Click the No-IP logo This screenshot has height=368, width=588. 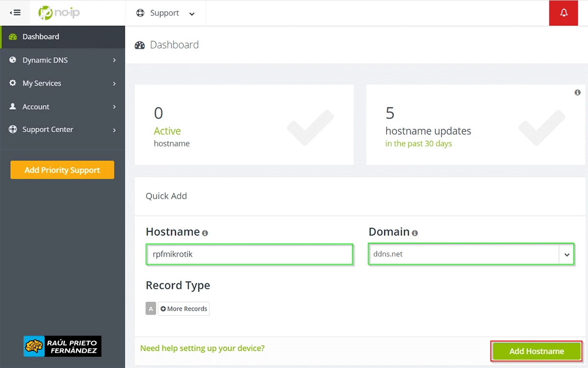59,13
